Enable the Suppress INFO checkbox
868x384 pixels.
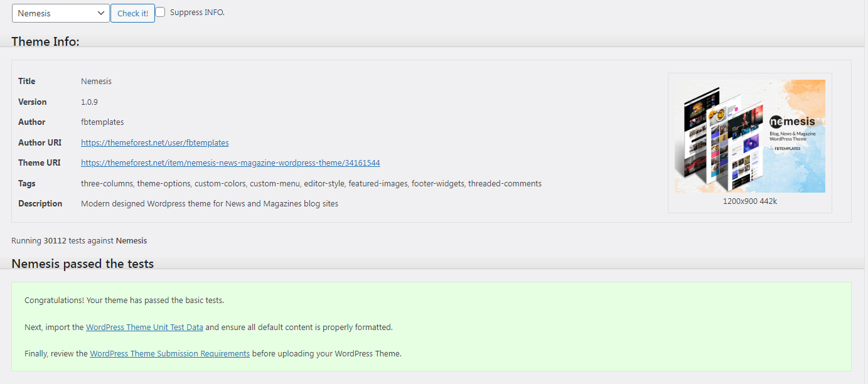(x=160, y=12)
